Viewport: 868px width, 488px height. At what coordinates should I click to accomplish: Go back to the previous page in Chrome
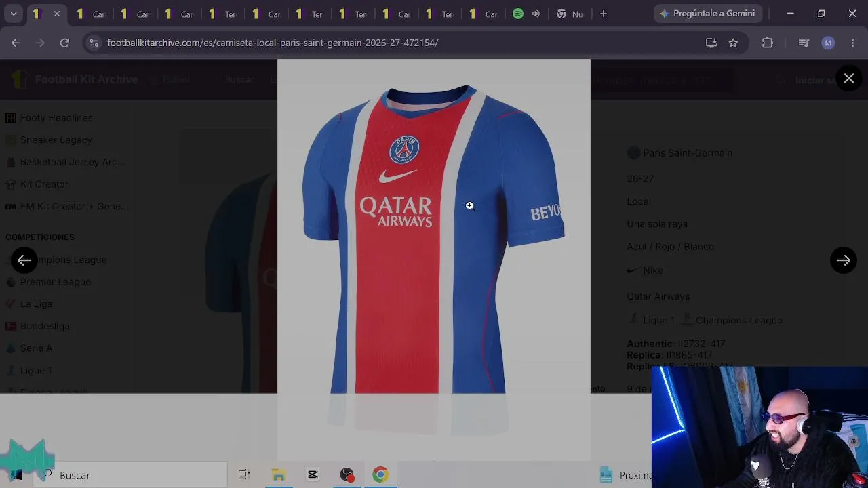pyautogui.click(x=16, y=43)
